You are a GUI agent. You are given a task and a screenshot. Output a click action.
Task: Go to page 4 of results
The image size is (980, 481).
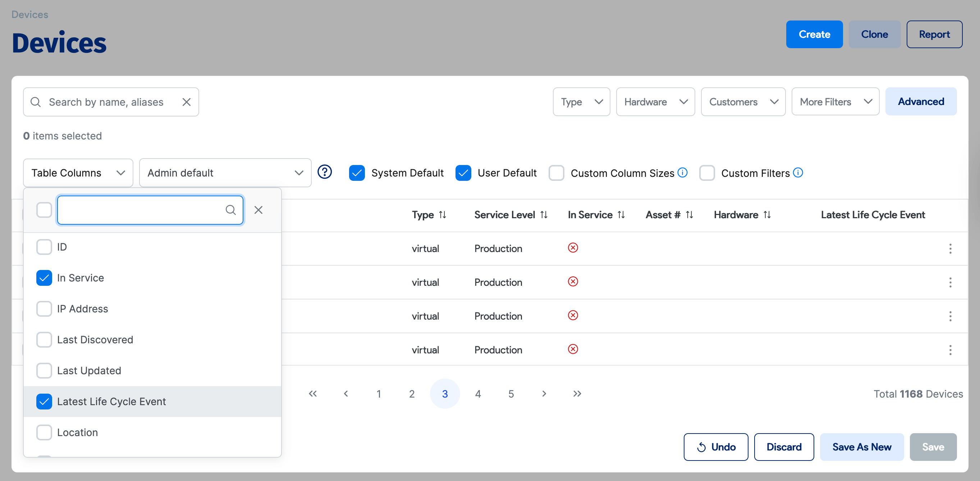coord(478,394)
